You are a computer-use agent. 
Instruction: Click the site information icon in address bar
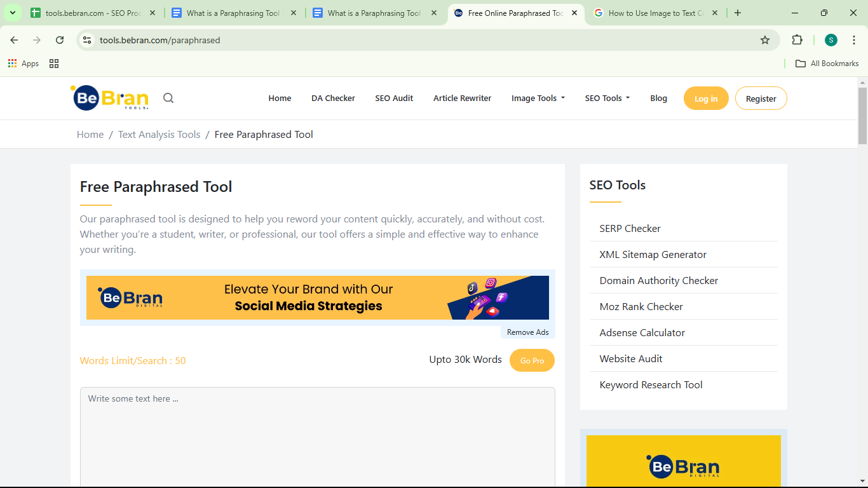[x=88, y=40]
